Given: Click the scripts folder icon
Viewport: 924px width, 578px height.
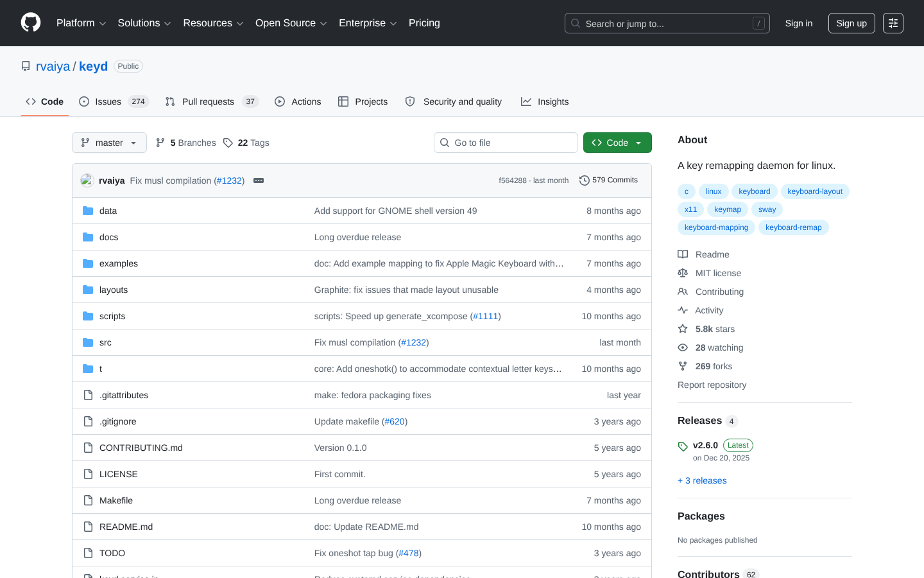Looking at the screenshot, I should point(88,316).
